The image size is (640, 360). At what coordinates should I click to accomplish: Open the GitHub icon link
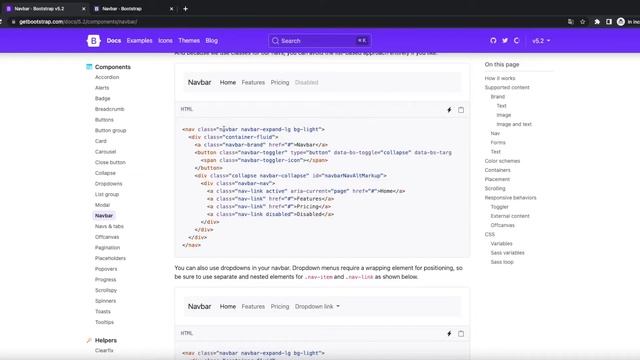493,41
